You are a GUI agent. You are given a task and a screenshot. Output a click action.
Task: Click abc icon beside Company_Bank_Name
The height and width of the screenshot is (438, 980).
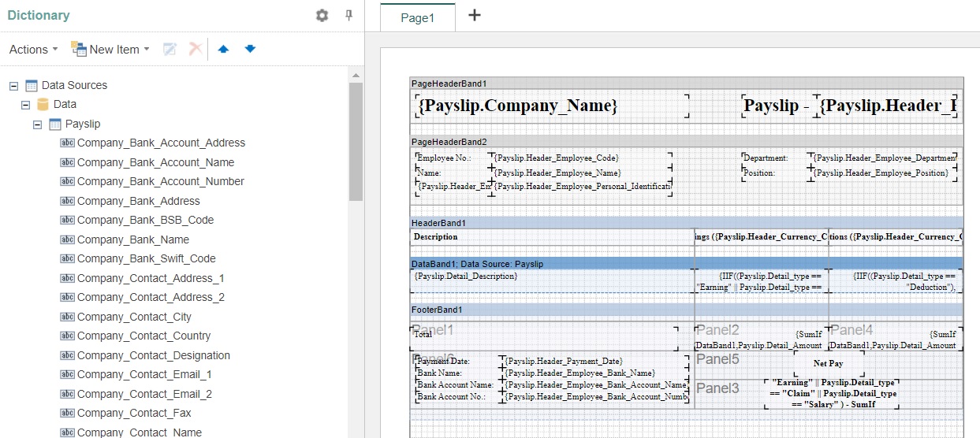point(67,239)
